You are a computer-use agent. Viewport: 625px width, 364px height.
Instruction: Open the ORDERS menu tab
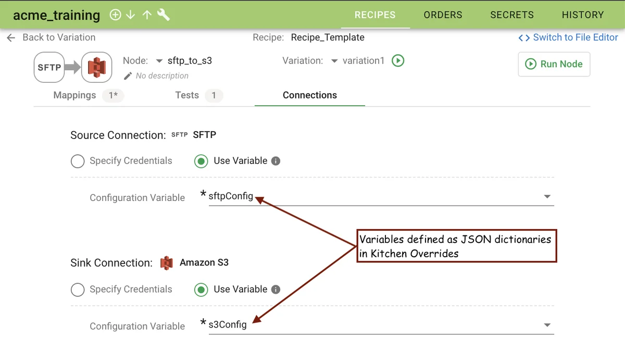click(443, 15)
